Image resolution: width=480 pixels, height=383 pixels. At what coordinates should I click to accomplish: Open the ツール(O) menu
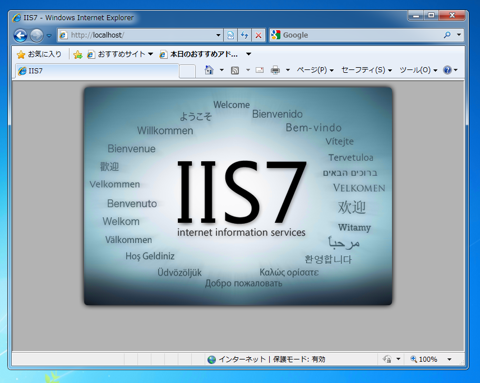pyautogui.click(x=418, y=70)
